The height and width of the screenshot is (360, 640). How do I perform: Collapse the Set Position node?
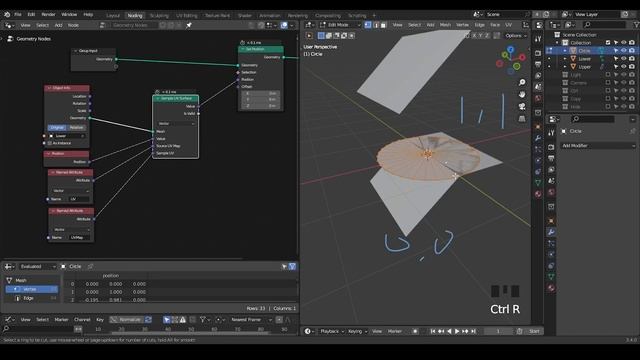point(243,49)
